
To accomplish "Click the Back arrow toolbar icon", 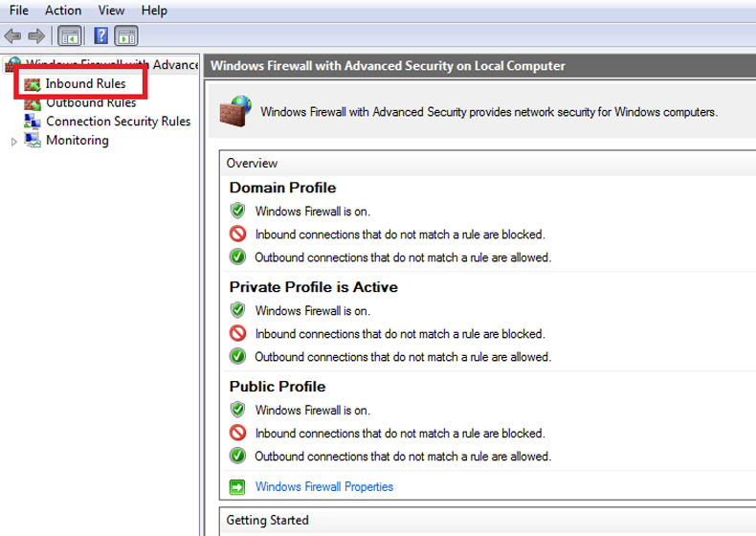I will click(12, 36).
